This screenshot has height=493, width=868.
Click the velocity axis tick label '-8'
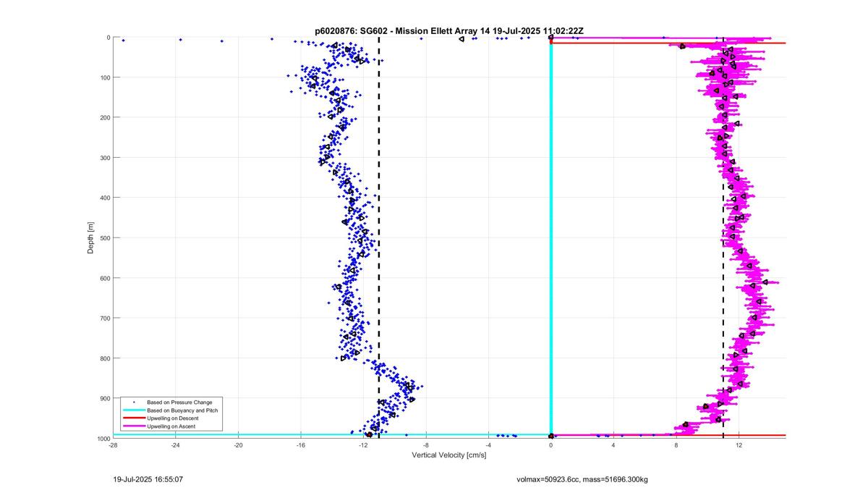click(x=426, y=445)
